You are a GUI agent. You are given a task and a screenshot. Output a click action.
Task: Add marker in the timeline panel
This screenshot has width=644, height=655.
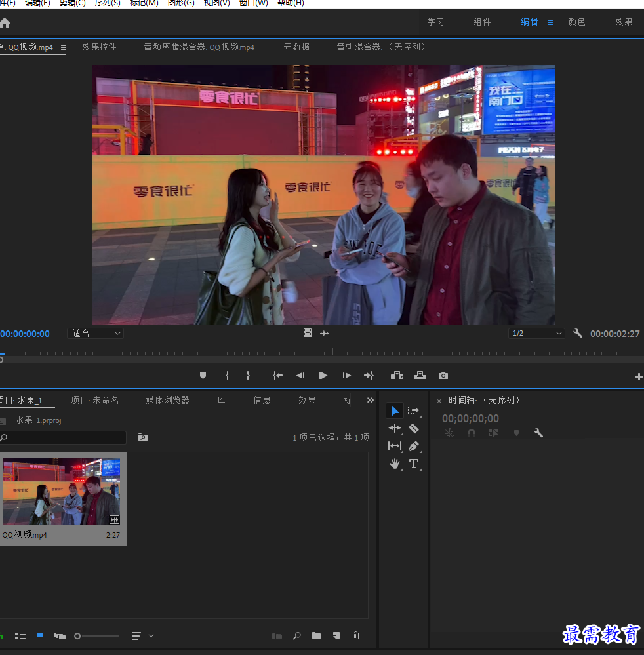[x=516, y=433]
